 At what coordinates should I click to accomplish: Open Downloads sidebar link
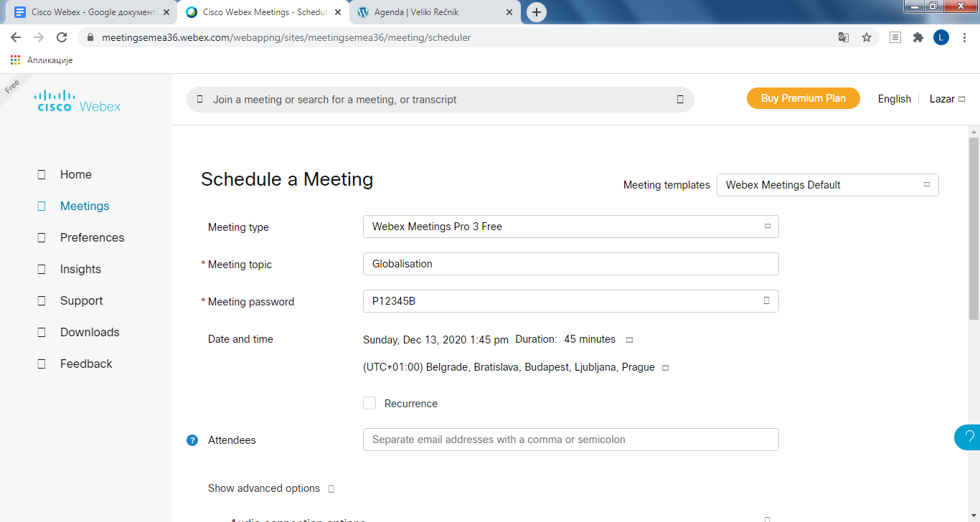click(x=90, y=332)
